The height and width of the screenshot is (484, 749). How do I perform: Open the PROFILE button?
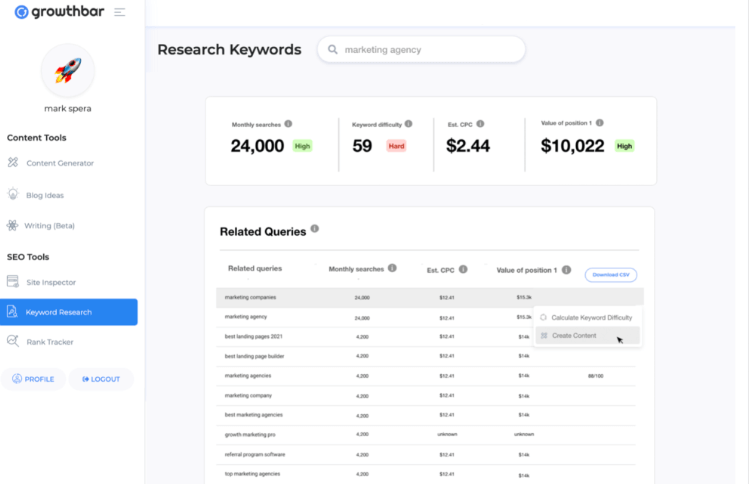coord(33,379)
